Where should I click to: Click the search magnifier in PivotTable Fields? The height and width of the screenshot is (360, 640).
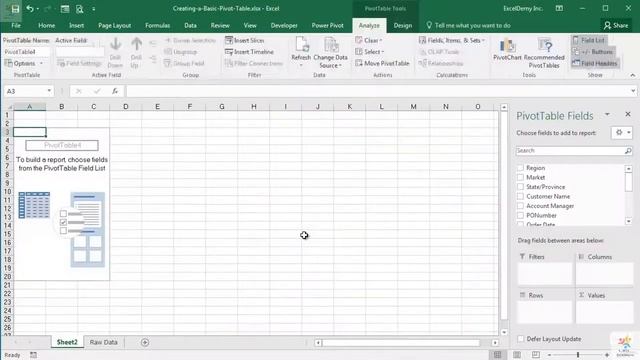tap(628, 151)
